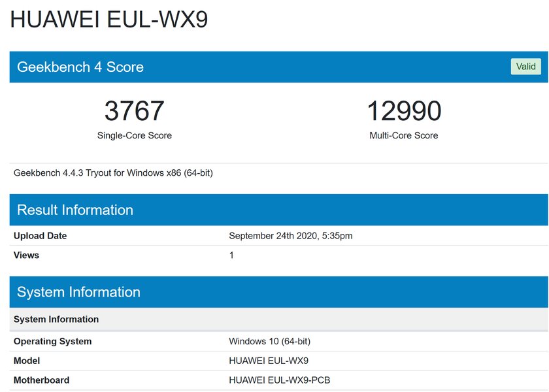The image size is (549, 392).
Task: Click the Upload Date row label
Action: point(41,236)
